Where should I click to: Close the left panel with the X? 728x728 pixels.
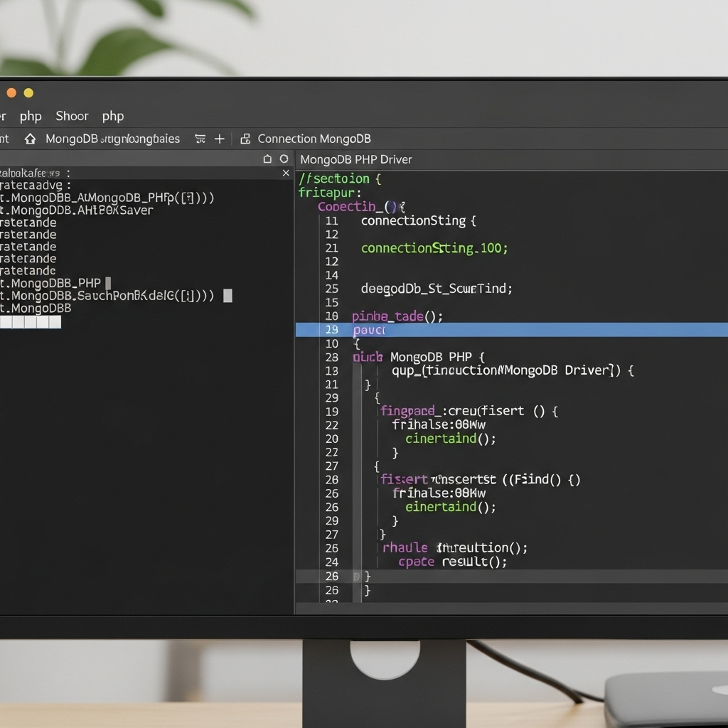point(286,173)
